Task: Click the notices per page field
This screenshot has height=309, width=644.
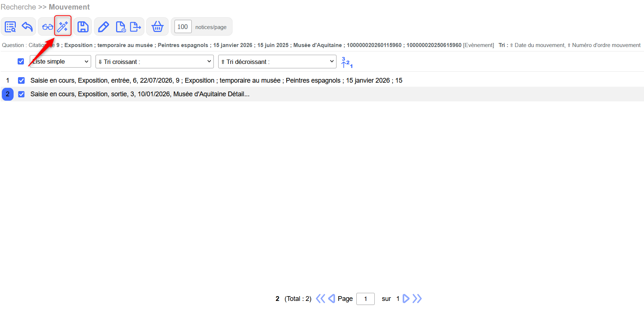Action: (183, 27)
